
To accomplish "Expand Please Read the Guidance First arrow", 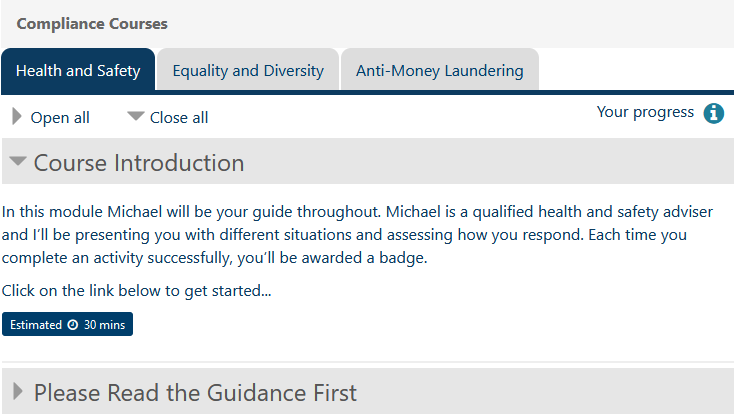I will click(18, 392).
